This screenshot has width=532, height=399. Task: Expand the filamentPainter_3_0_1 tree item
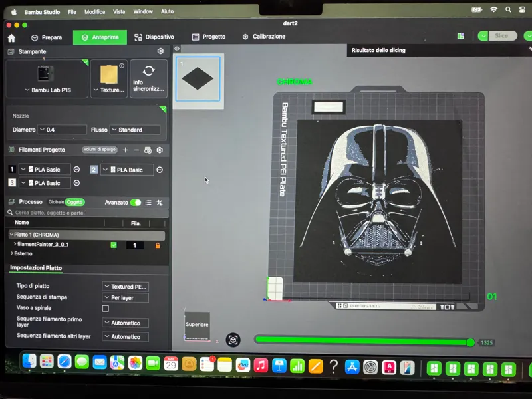coord(15,244)
